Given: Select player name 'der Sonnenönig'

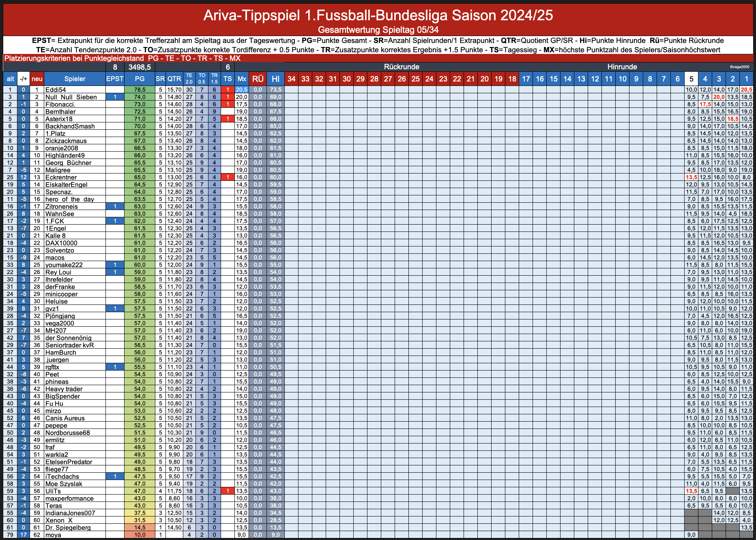Looking at the screenshot, I should point(68,338).
